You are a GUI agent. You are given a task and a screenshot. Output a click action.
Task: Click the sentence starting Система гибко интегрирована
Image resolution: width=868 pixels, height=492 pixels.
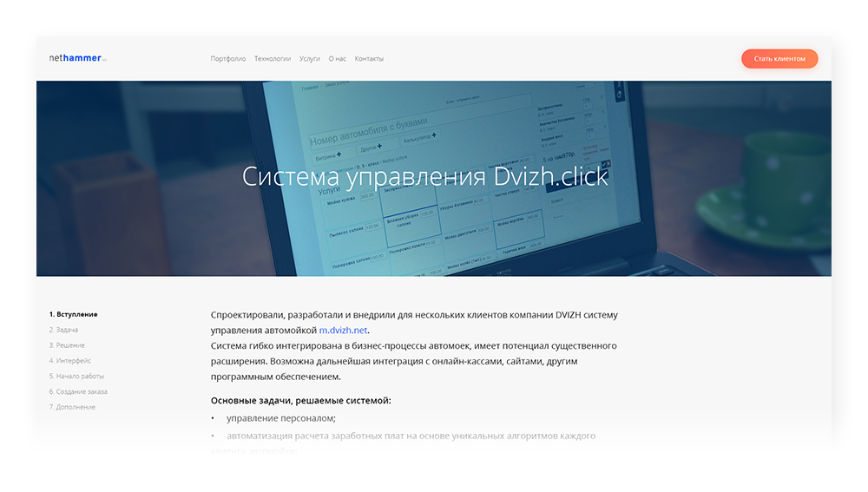(x=413, y=361)
